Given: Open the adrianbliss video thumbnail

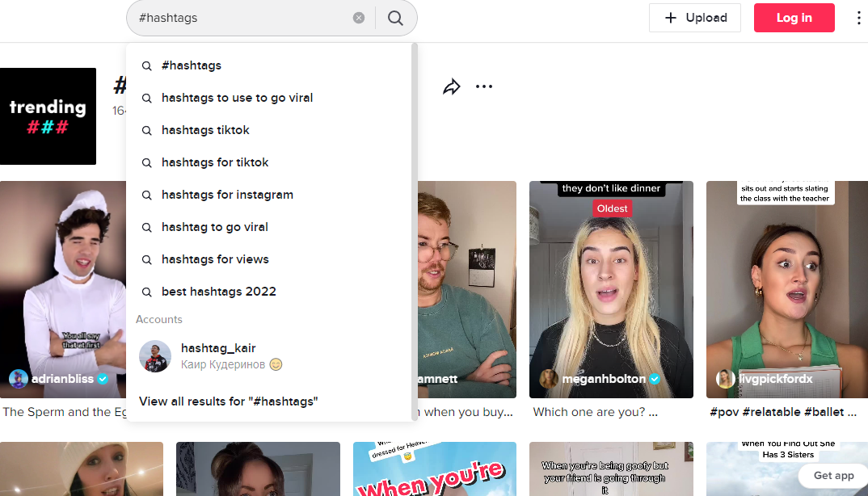Looking at the screenshot, I should pyautogui.click(x=63, y=289).
